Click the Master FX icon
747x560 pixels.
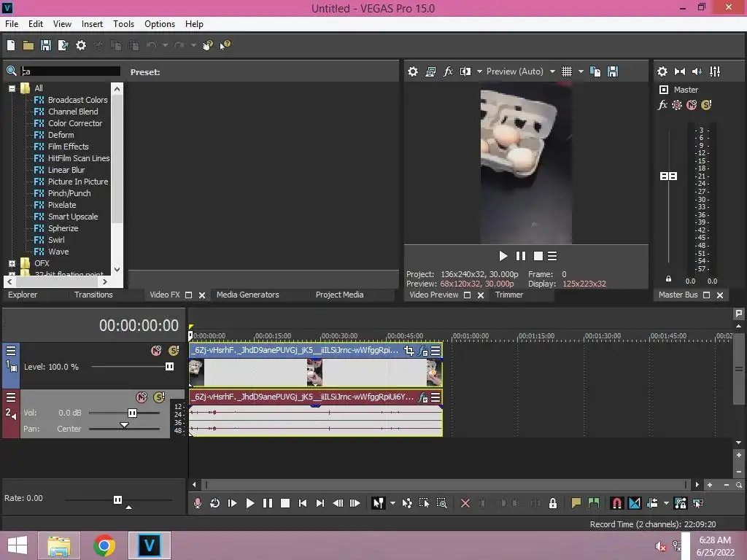[662, 105]
